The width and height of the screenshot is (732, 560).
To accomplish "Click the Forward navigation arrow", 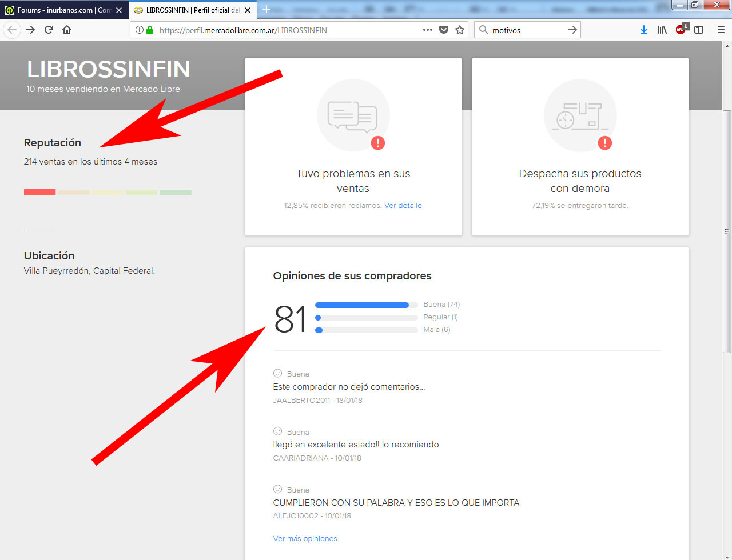I will (x=30, y=30).
